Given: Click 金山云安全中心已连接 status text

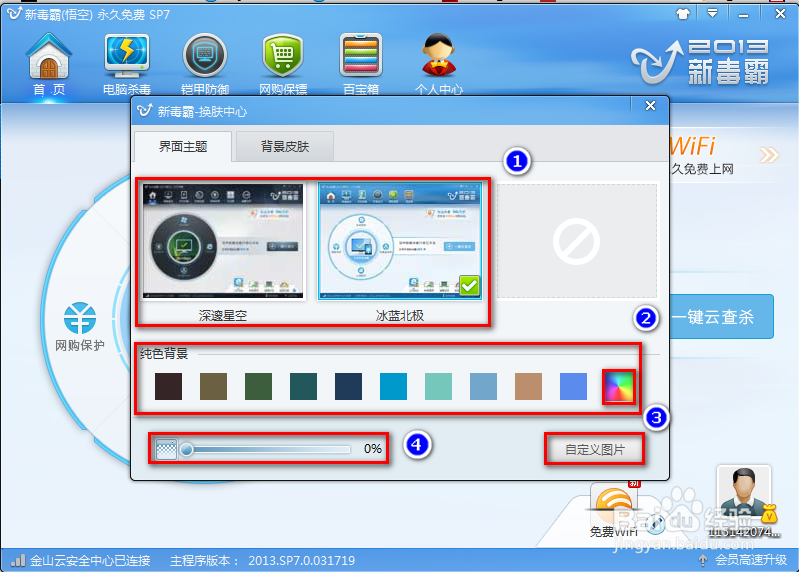Looking at the screenshot, I should (x=90, y=561).
